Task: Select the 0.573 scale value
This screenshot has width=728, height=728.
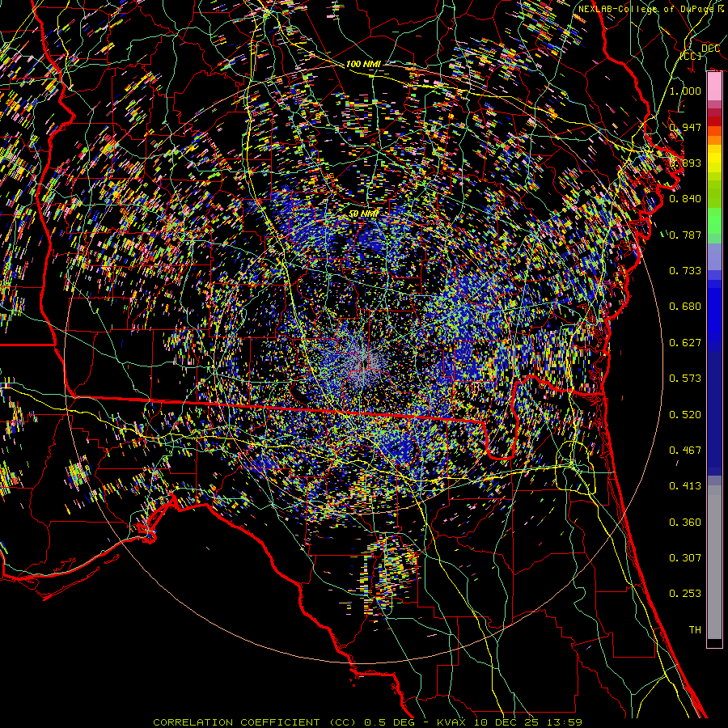Action: coord(685,378)
